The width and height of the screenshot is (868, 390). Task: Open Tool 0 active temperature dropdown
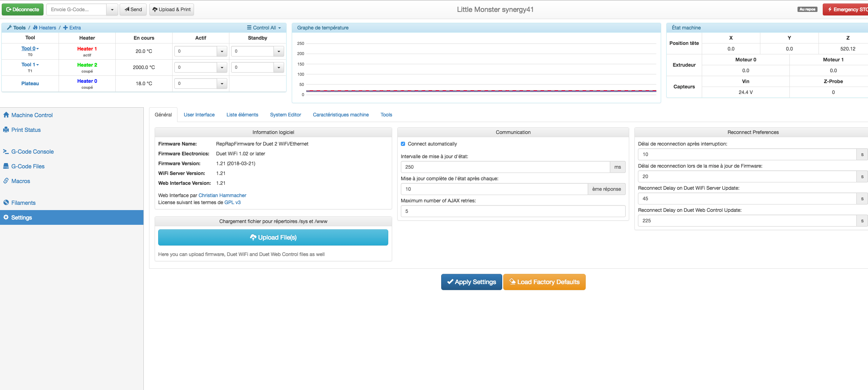[x=222, y=51]
